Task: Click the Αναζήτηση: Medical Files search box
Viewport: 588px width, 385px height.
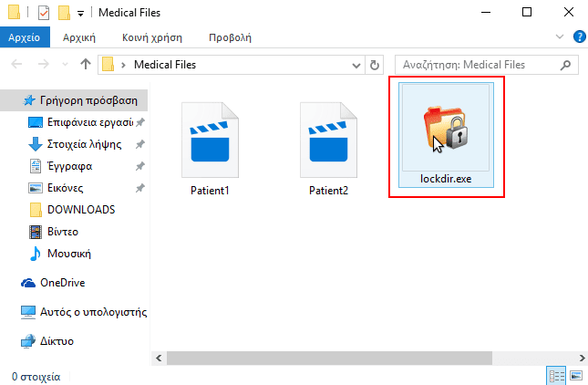Action: point(480,65)
